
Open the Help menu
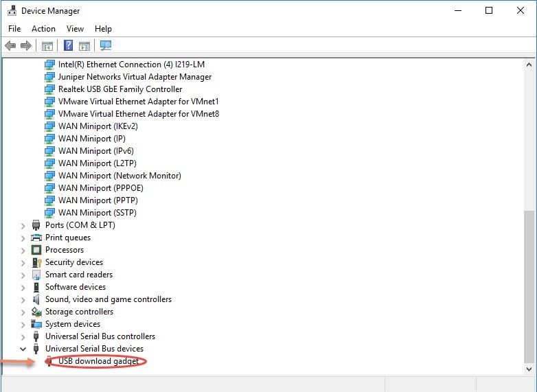click(103, 29)
